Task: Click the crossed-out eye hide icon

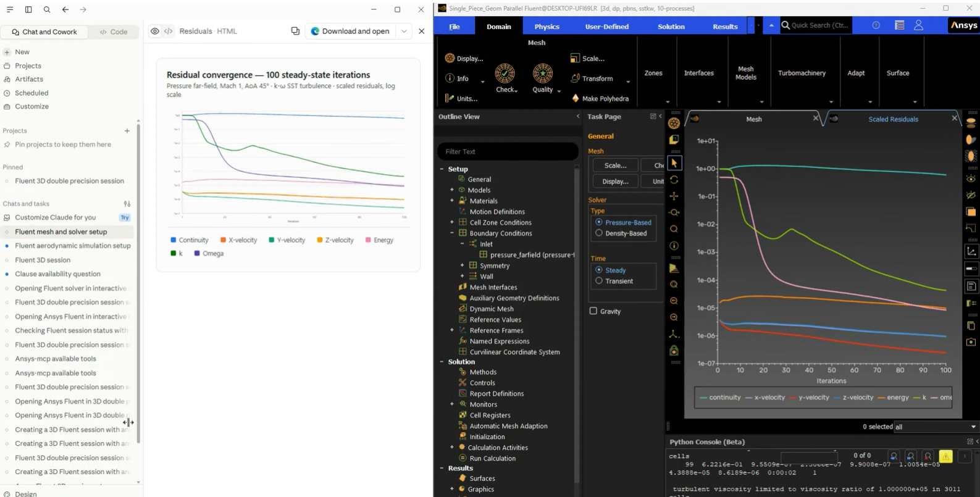Action: 971,195
